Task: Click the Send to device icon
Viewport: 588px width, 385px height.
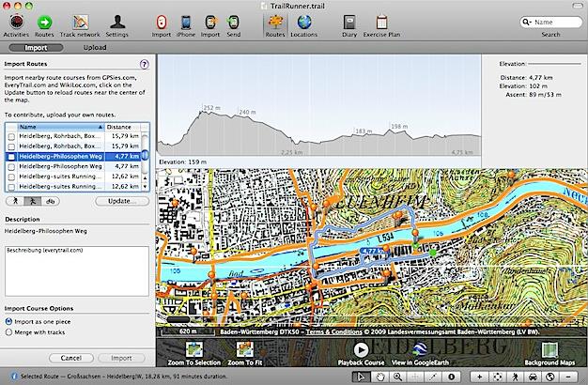Action: (233, 23)
